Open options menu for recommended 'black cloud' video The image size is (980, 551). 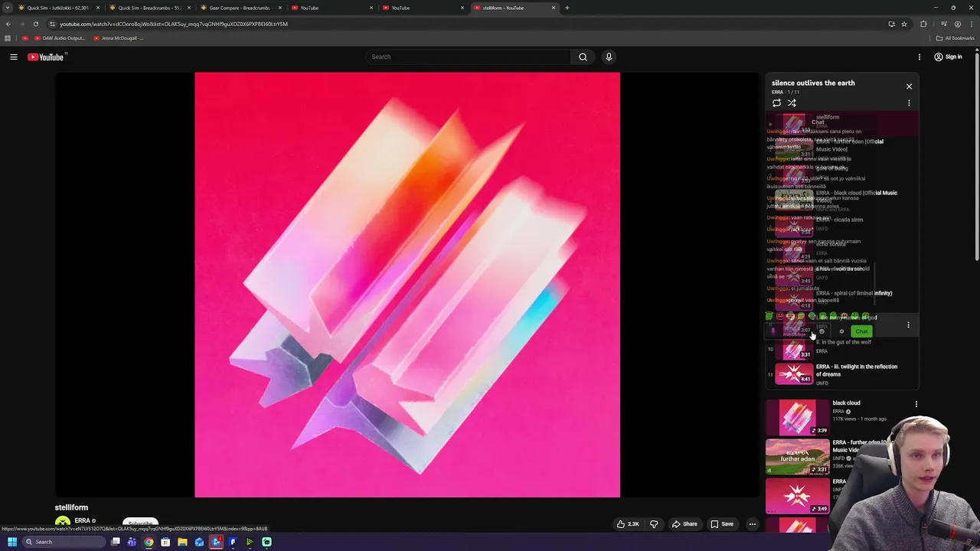click(x=916, y=404)
